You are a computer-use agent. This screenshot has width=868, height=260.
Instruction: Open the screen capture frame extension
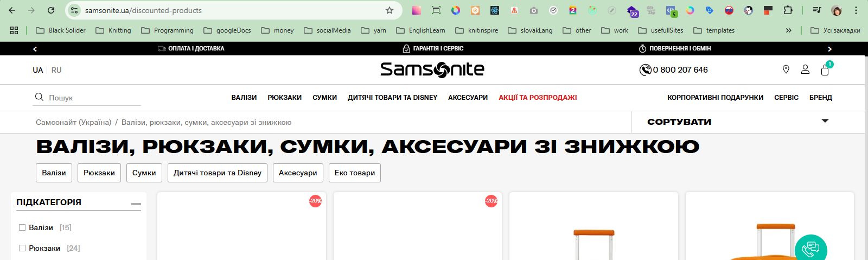pyautogui.click(x=436, y=10)
